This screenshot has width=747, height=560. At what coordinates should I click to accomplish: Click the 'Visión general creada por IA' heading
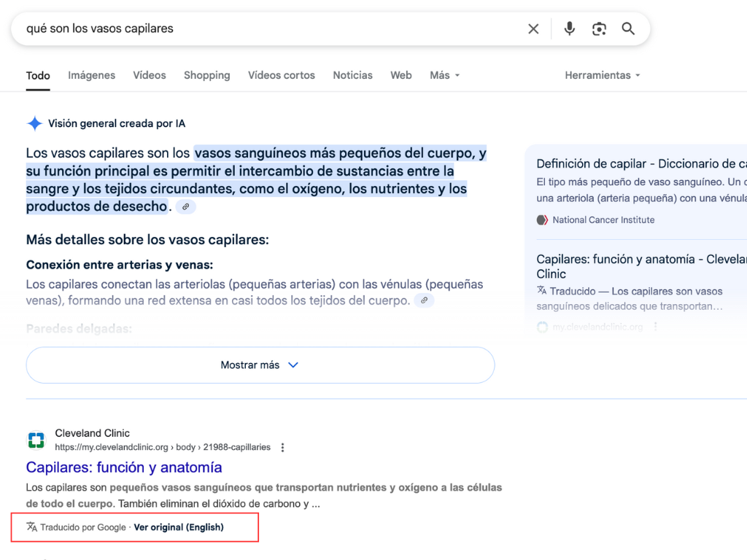tap(117, 124)
